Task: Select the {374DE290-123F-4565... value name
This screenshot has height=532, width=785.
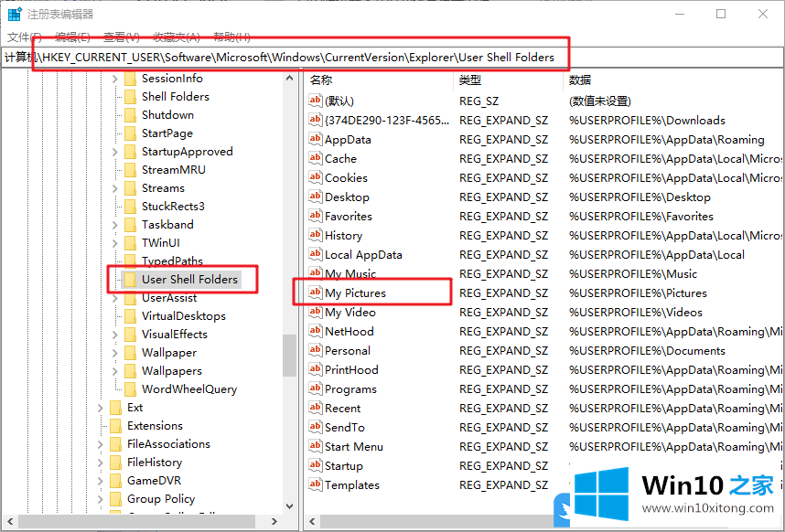Action: point(387,120)
